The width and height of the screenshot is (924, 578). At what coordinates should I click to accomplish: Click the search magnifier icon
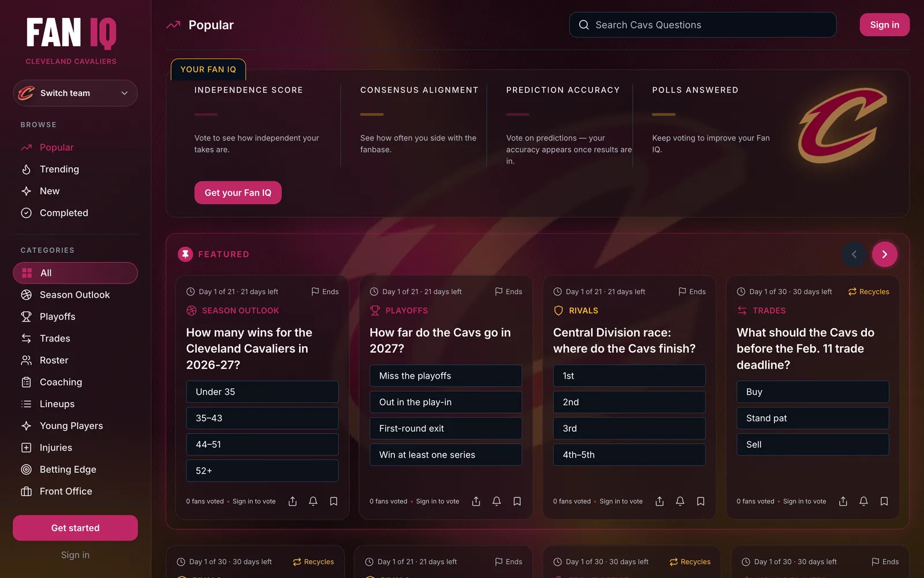coord(584,25)
